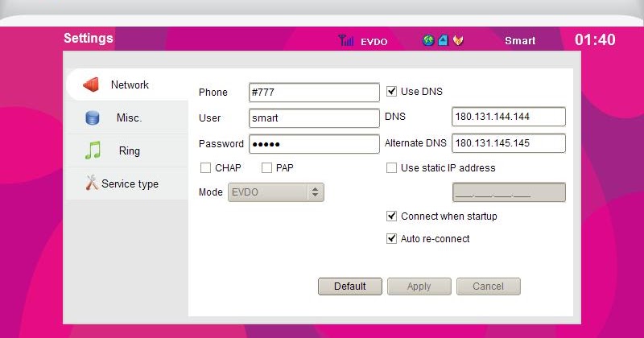Click the signal strength antenna icon

click(346, 40)
